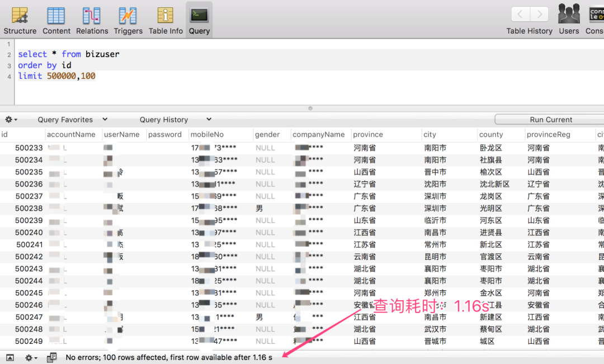The height and width of the screenshot is (364, 604).
Task: Open the Users management icon
Action: (x=569, y=15)
